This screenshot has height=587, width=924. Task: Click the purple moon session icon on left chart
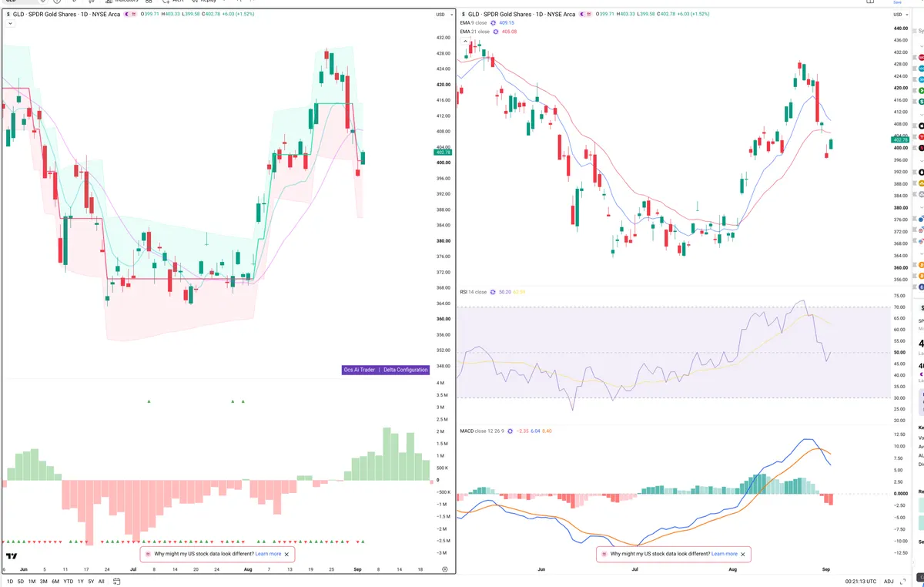pos(126,15)
